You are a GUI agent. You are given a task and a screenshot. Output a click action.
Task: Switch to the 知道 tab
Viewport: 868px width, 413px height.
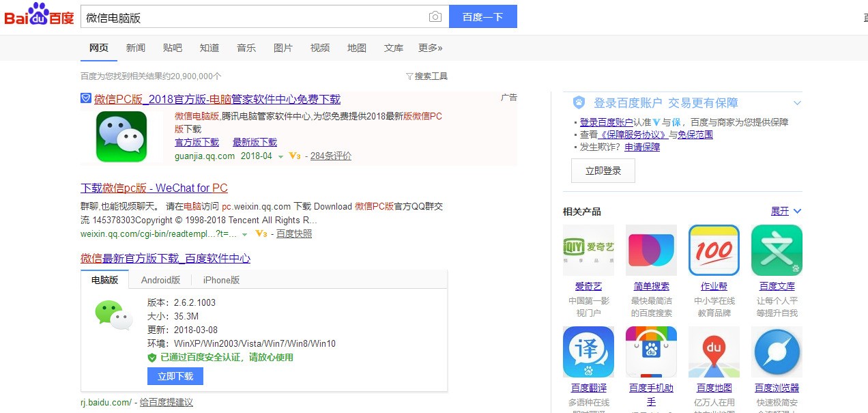click(x=209, y=48)
